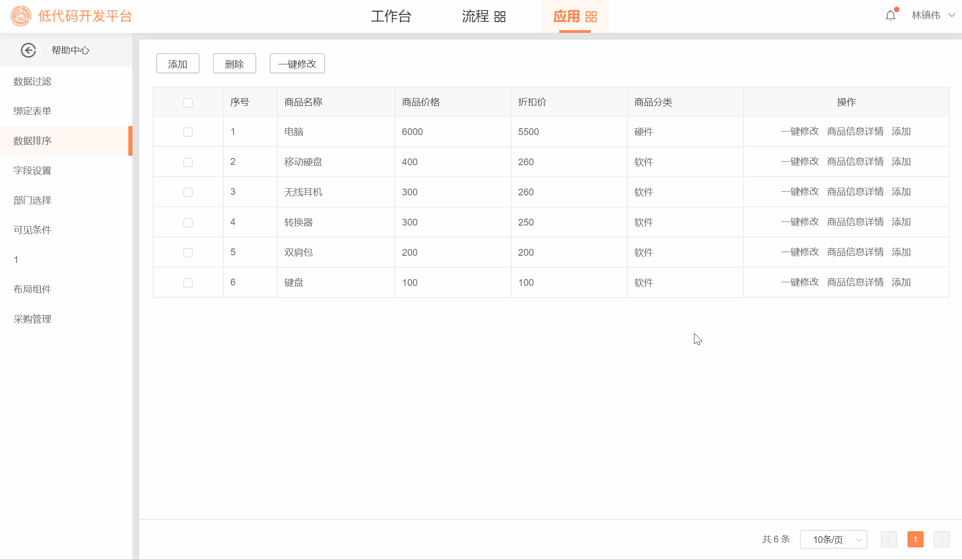Click 添加 in the 双肩包 row
The width and height of the screenshot is (962, 560).
coord(901,252)
